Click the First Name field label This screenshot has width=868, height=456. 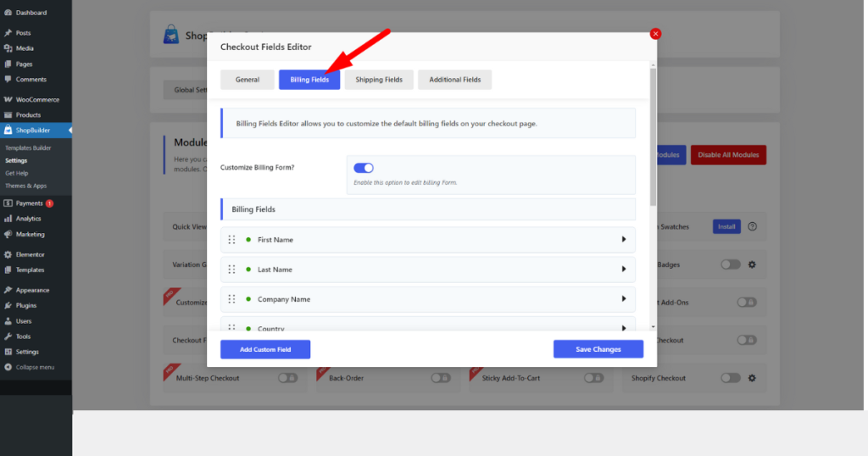click(x=275, y=240)
